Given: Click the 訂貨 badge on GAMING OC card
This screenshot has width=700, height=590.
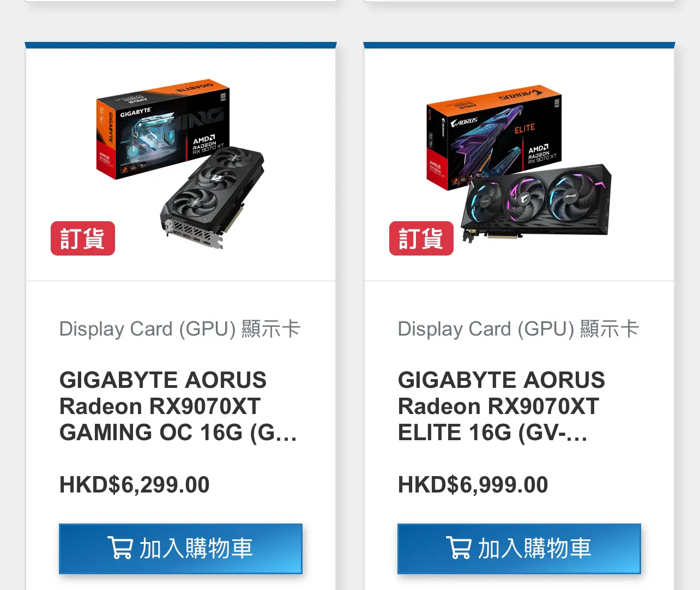Looking at the screenshot, I should click(83, 238).
